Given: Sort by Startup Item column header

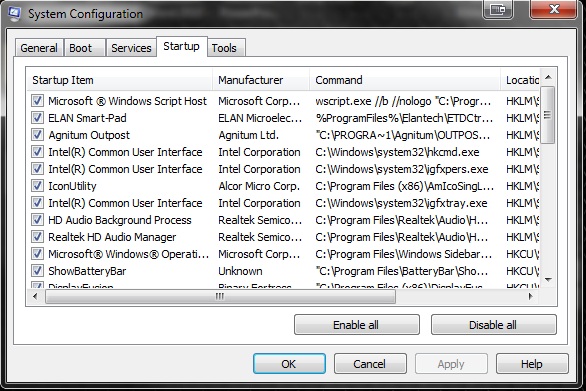Looking at the screenshot, I should pos(120,80).
